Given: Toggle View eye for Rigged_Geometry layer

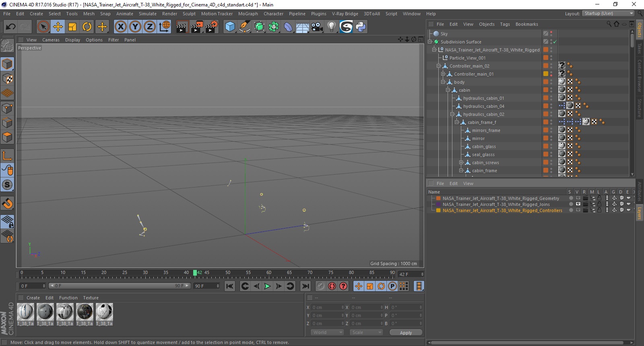Looking at the screenshot, I should pyautogui.click(x=578, y=198).
